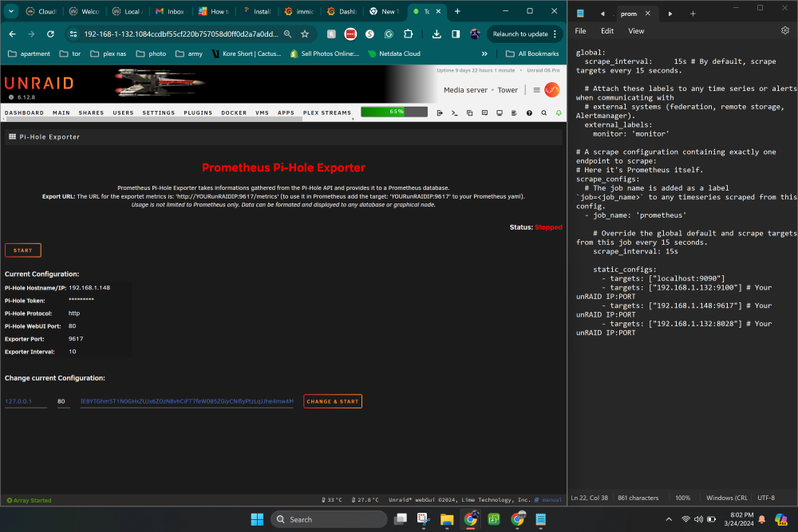Click the Unraid search magnifier icon
The width and height of the screenshot is (798, 532).
pyautogui.click(x=544, y=113)
